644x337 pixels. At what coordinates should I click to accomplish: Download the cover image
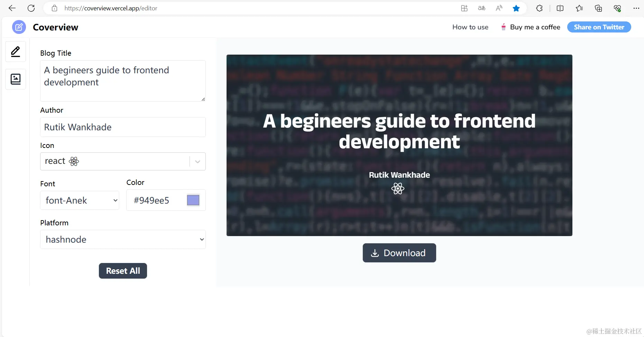399,253
